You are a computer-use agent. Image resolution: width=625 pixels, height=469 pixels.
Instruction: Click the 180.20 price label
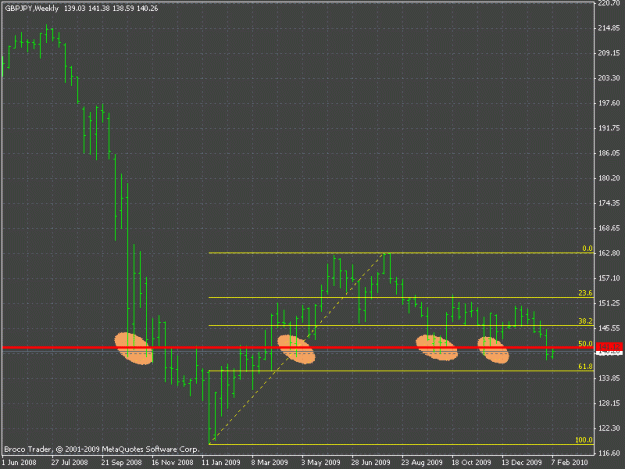tap(609, 178)
